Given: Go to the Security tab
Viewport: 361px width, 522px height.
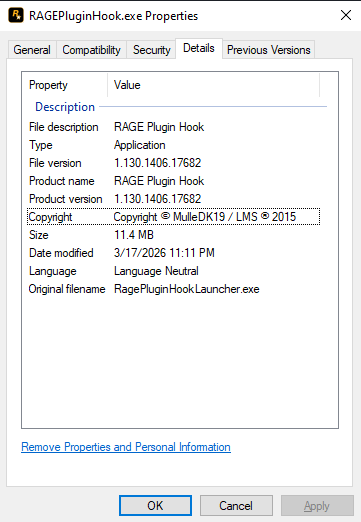Looking at the screenshot, I should 151,50.
